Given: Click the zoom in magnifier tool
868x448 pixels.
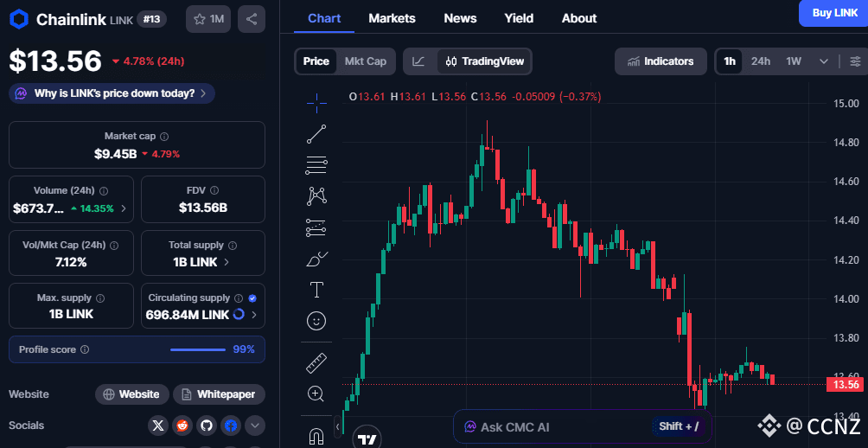Looking at the screenshot, I should coord(316,394).
